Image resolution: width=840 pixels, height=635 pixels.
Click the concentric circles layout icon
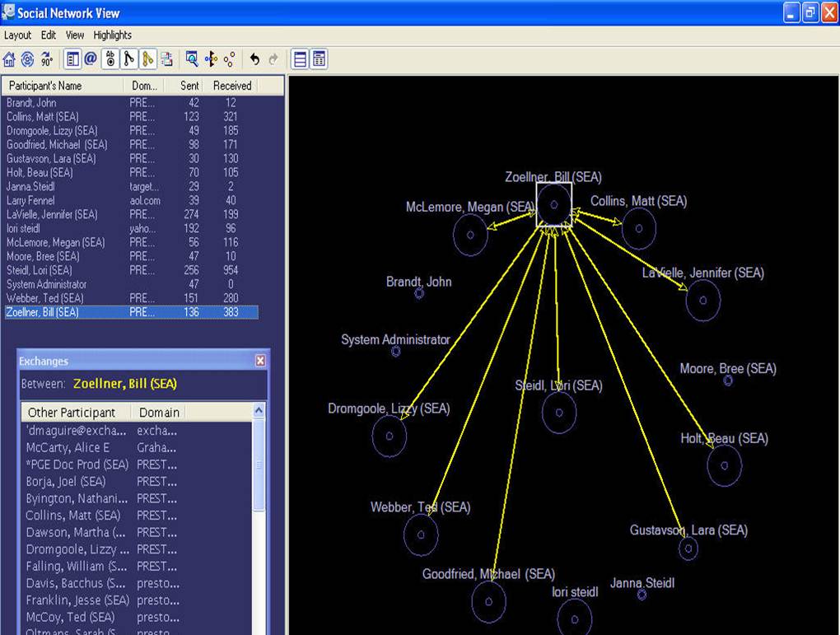click(x=28, y=59)
